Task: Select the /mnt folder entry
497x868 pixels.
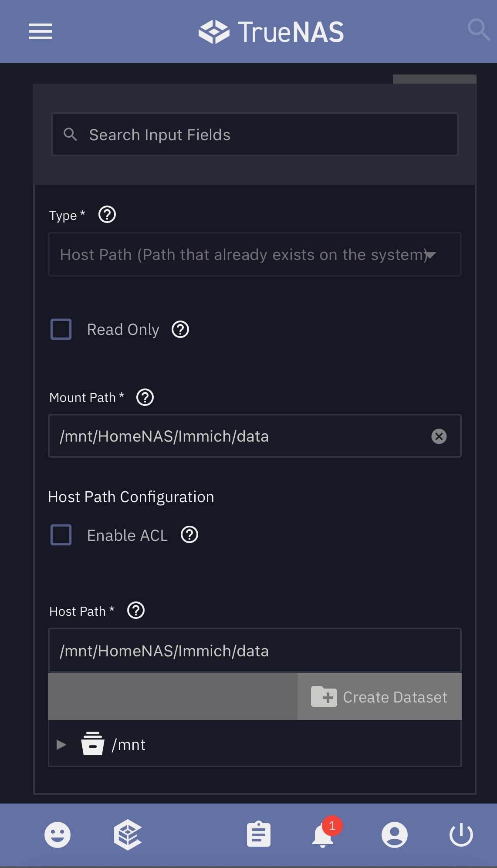Action: point(128,745)
